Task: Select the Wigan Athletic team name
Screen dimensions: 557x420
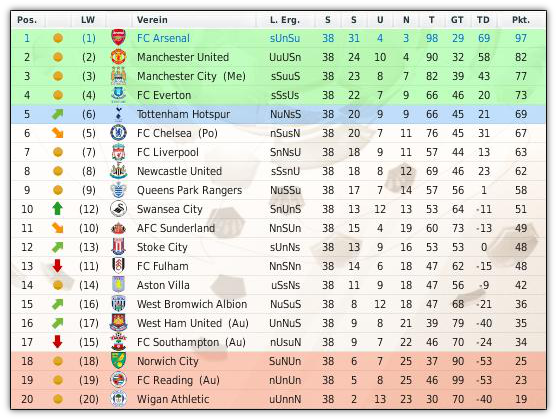Action: (x=173, y=399)
